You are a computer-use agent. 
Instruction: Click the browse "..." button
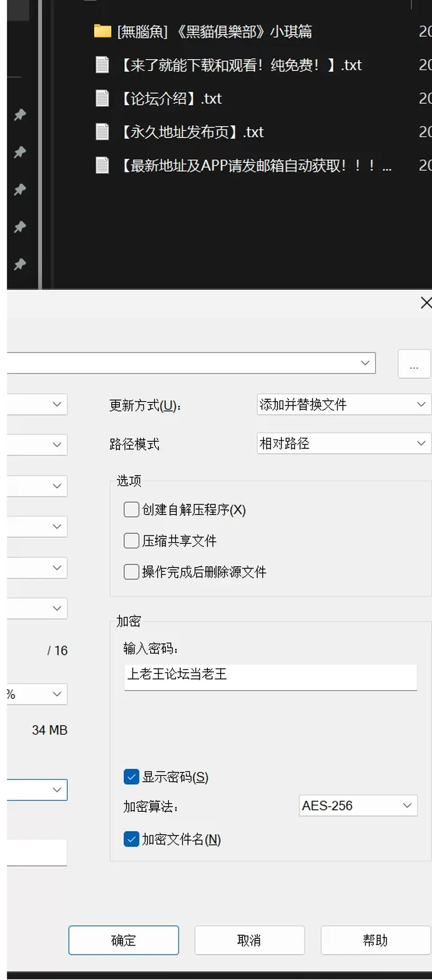pyautogui.click(x=414, y=363)
